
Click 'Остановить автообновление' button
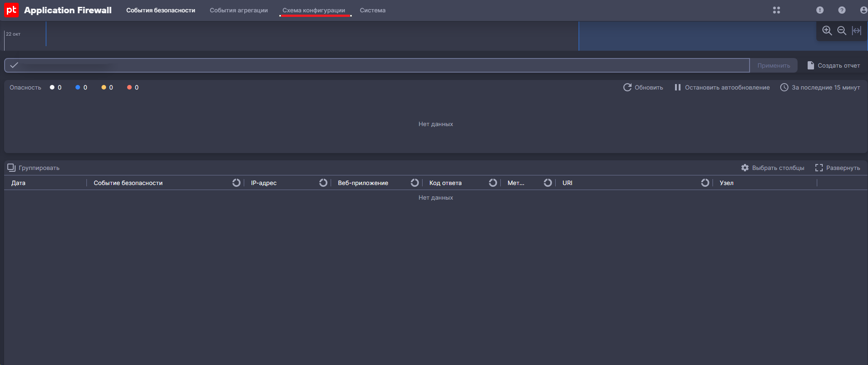click(722, 87)
